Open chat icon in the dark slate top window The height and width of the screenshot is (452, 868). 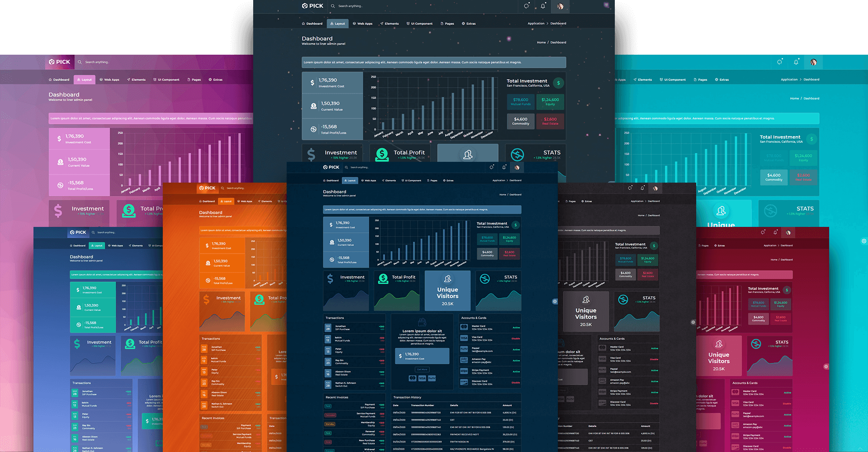526,6
